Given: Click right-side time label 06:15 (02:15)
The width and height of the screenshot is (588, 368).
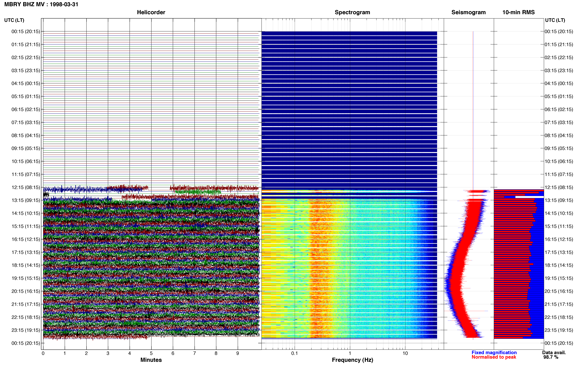Looking at the screenshot, I should (559, 109).
